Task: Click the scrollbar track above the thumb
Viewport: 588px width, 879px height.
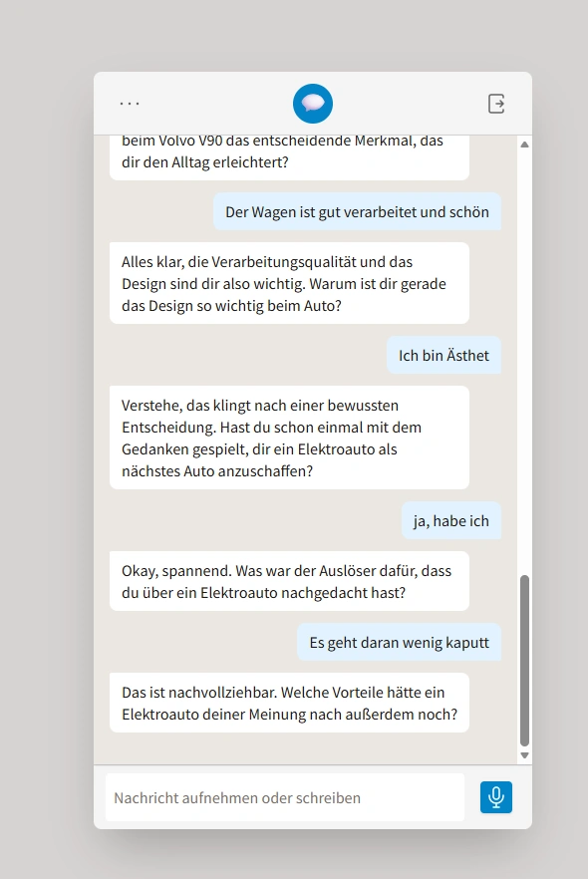Action: tap(524, 359)
